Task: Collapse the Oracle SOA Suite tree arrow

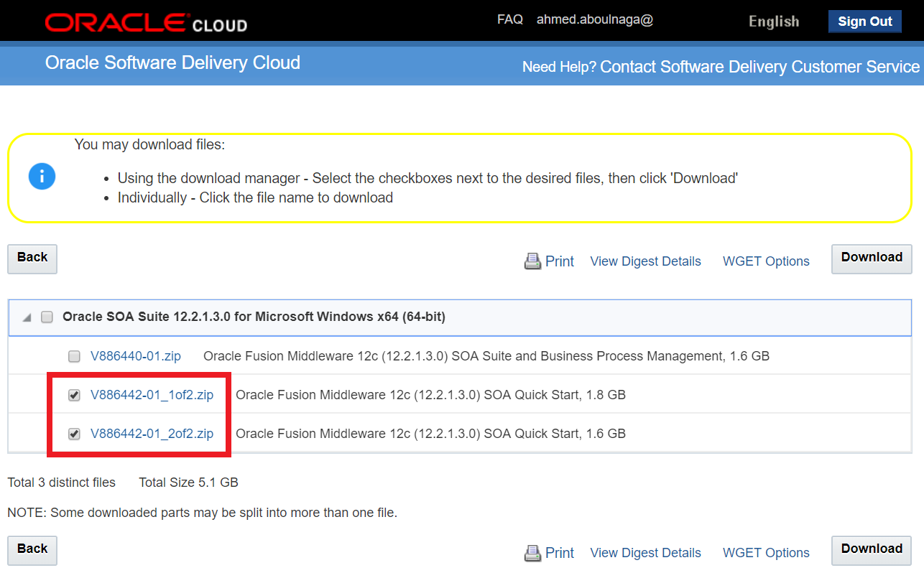Action: (27, 317)
